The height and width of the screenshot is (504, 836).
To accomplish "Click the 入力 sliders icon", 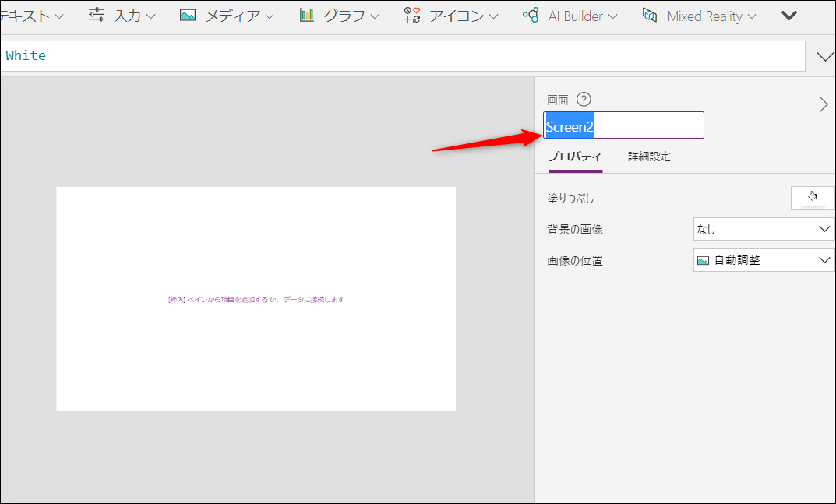I will pos(97,15).
